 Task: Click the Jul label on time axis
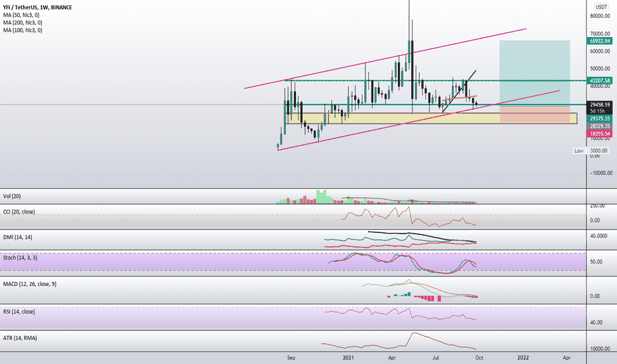pyautogui.click(x=436, y=357)
